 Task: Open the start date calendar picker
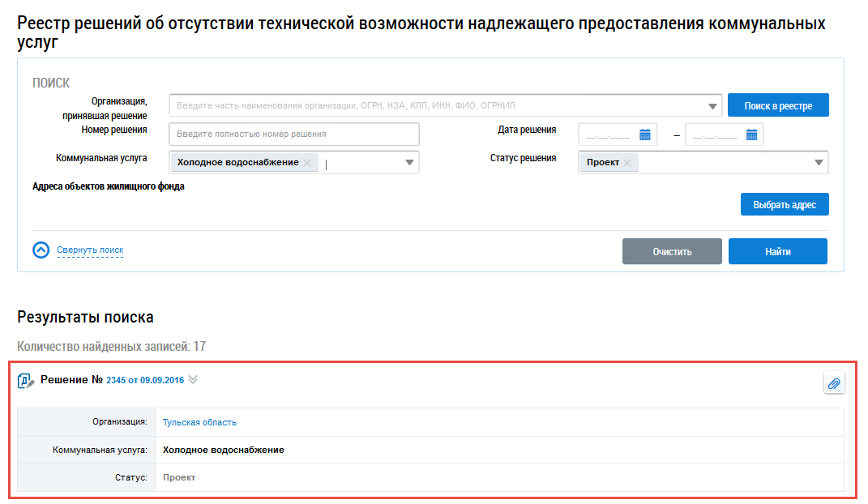[645, 135]
